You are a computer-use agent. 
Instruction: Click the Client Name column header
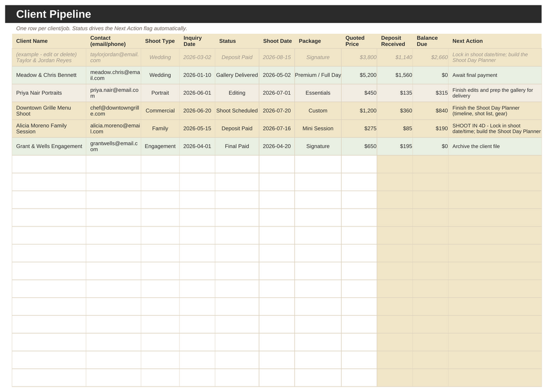[49, 41]
